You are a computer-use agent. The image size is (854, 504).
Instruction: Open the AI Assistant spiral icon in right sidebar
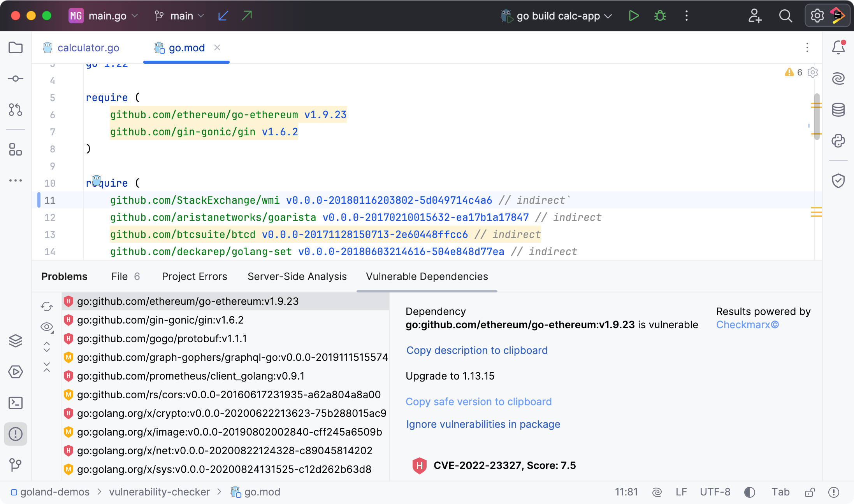pos(838,79)
